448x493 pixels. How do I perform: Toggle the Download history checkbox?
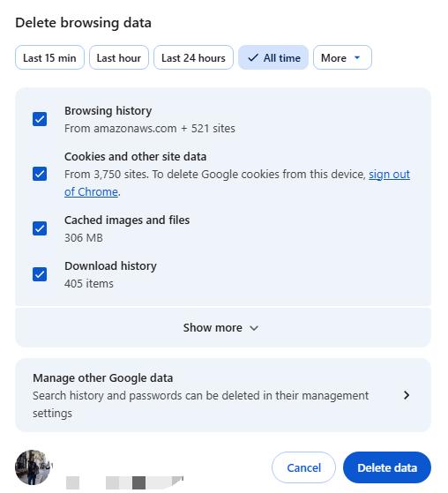click(x=40, y=274)
